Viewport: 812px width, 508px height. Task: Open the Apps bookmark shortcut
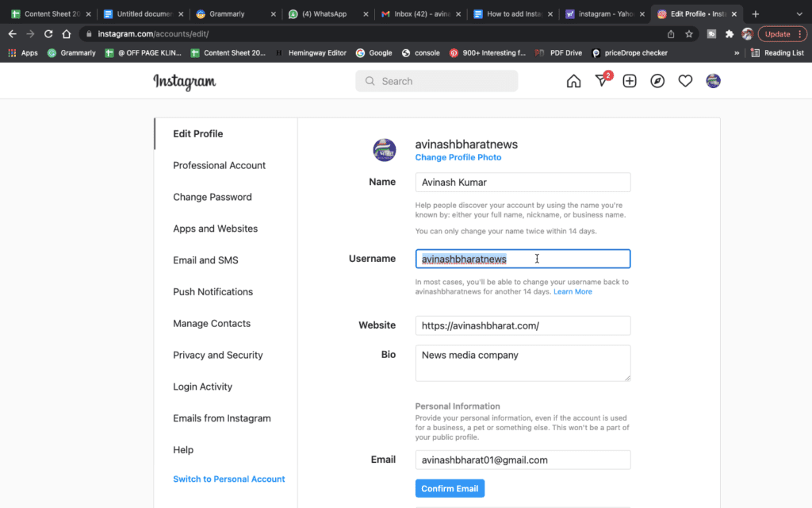(23, 53)
